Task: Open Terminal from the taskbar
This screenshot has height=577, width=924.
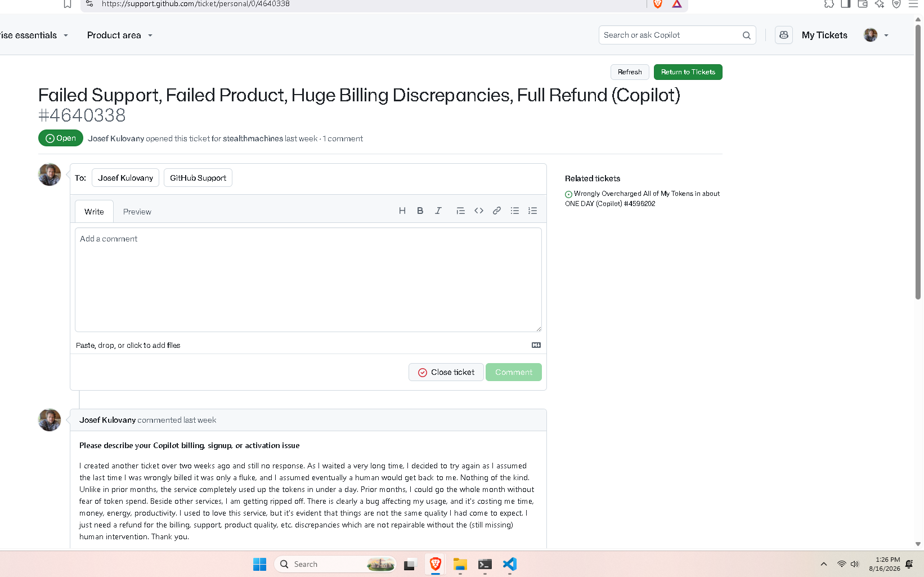Action: (485, 564)
